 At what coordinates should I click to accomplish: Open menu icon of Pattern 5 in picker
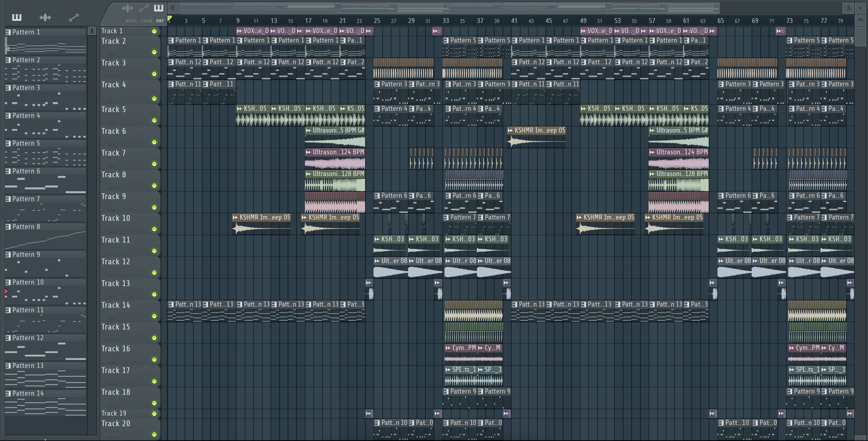(x=8, y=143)
